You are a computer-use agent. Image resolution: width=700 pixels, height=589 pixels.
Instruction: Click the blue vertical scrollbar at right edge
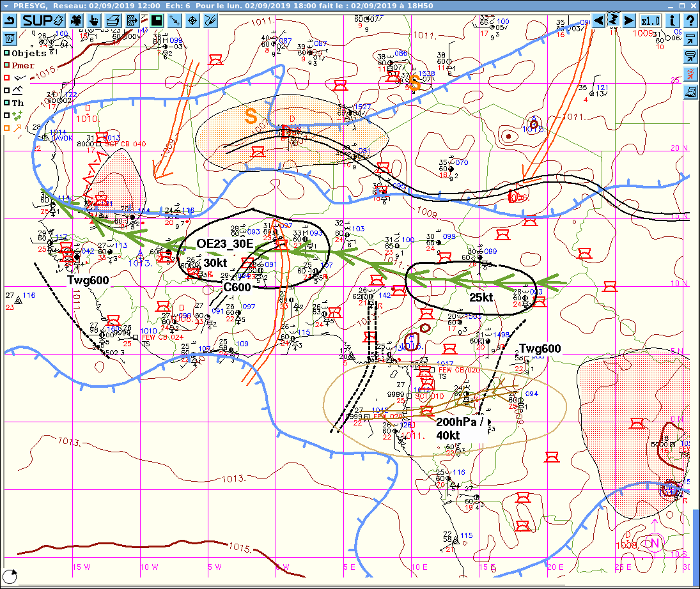(696, 547)
